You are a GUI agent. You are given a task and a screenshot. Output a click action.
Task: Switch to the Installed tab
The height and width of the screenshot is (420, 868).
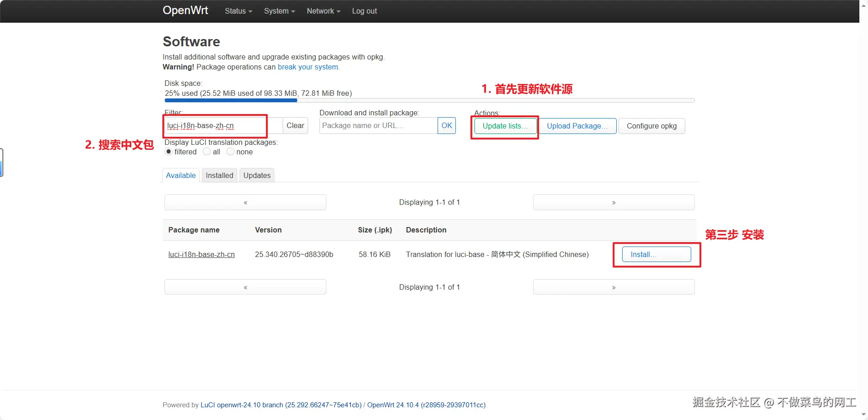tap(219, 175)
